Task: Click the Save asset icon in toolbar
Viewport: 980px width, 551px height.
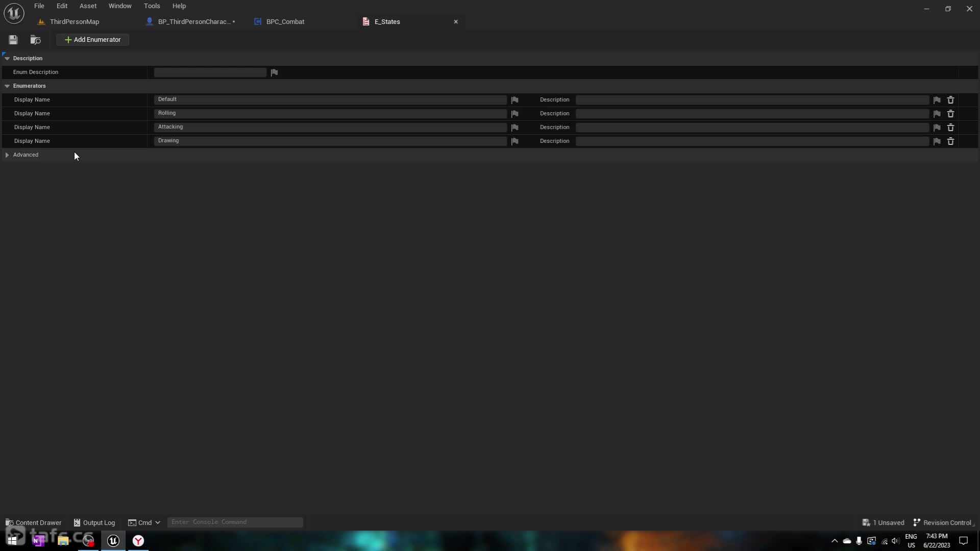Action: point(13,40)
